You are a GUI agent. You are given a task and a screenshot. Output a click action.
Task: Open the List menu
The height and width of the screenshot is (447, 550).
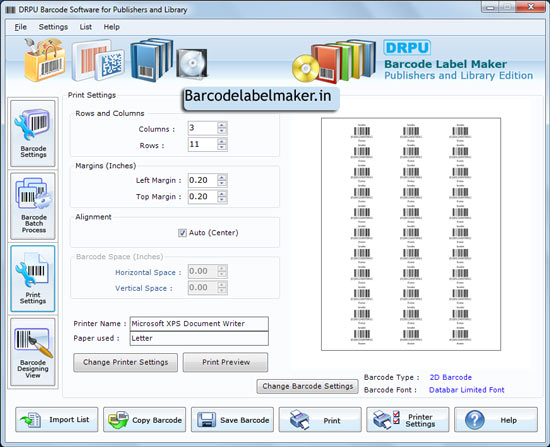pos(86,27)
